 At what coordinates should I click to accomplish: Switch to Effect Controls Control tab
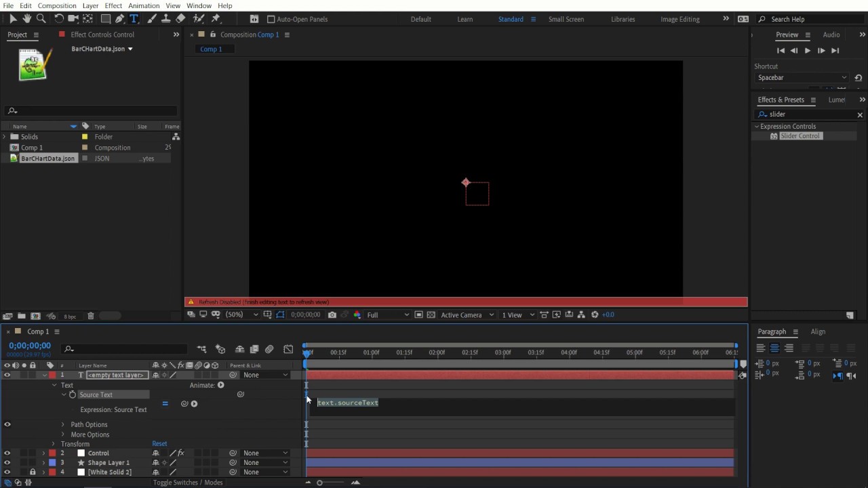[102, 35]
